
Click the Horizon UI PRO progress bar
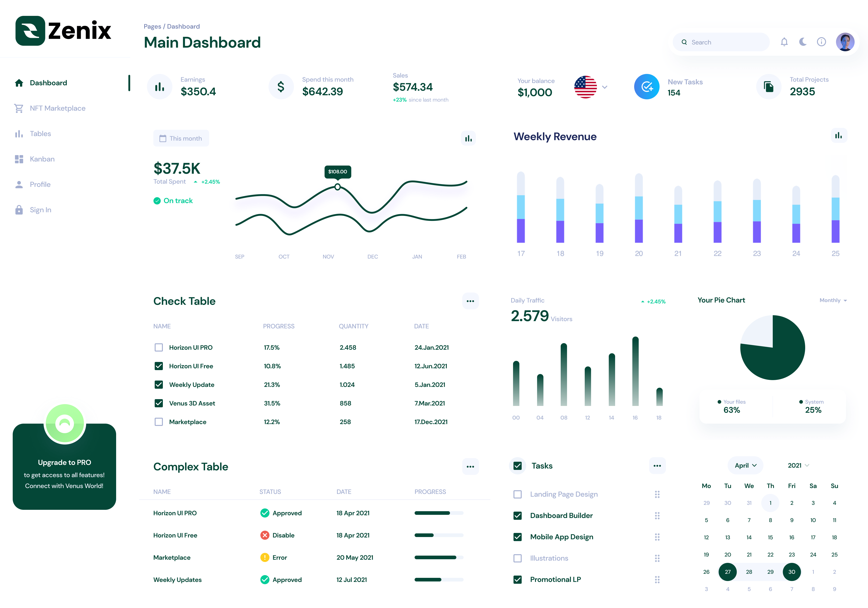point(439,513)
